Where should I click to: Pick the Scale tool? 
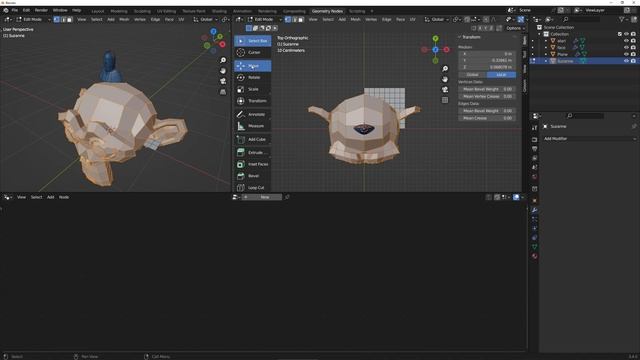click(x=253, y=89)
